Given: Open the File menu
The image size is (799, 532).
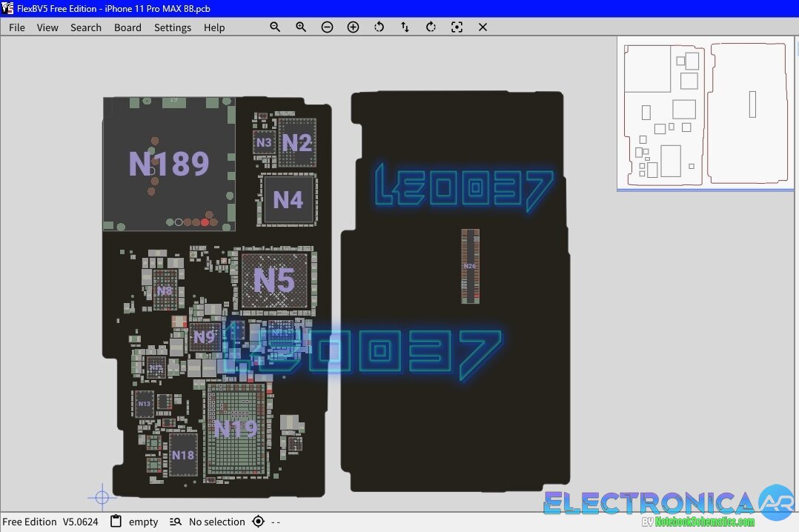Looking at the screenshot, I should [x=17, y=27].
